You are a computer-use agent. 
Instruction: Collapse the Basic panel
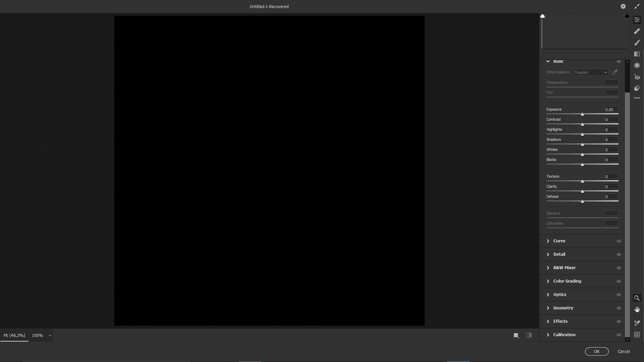[548, 61]
